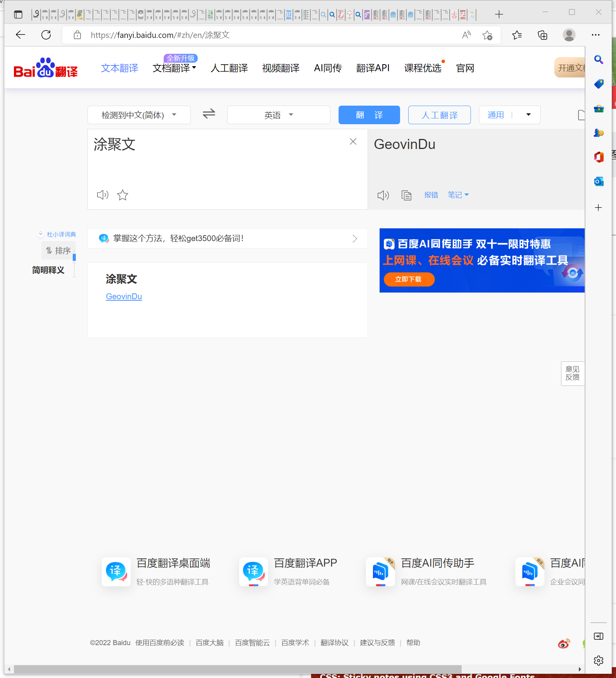Open the sidebar Tools briefcase
This screenshot has height=678, width=616.
click(x=599, y=108)
